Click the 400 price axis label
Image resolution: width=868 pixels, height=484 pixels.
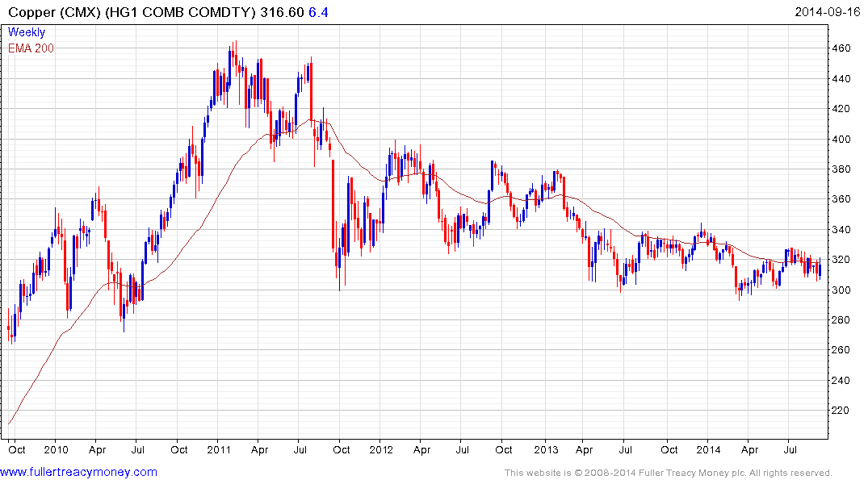coord(841,139)
